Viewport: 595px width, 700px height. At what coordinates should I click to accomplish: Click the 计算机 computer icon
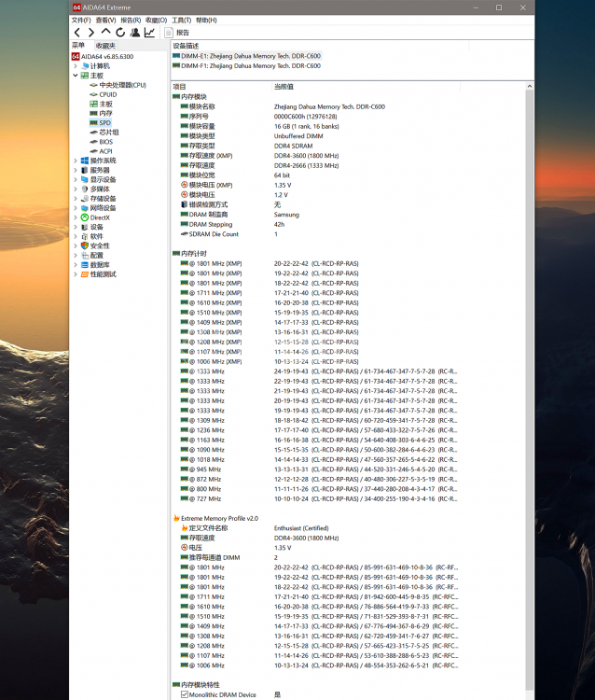[x=85, y=66]
